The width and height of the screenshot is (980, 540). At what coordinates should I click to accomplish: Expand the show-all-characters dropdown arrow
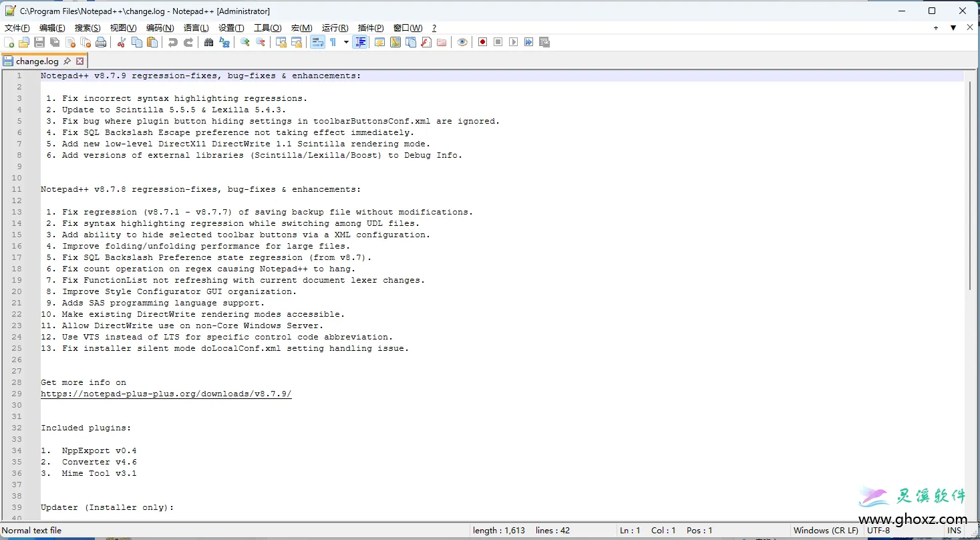point(346,42)
